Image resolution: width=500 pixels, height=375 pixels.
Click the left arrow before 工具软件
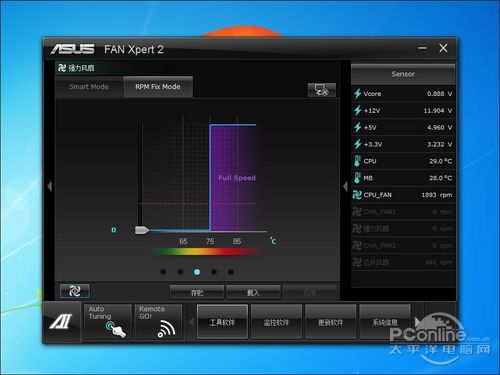(192, 322)
